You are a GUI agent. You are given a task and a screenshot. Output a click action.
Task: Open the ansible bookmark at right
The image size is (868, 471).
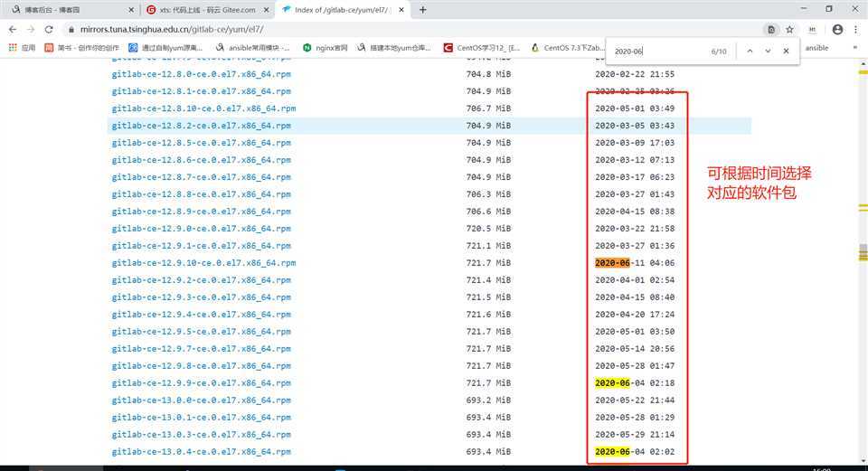coord(816,48)
